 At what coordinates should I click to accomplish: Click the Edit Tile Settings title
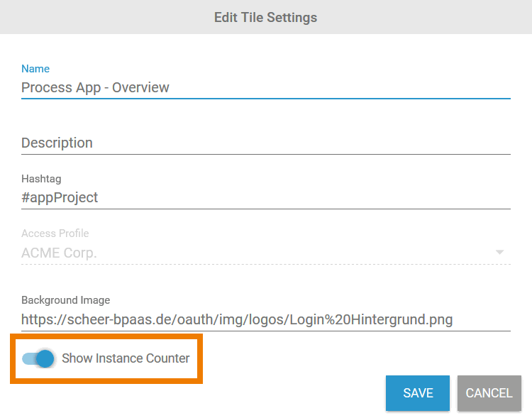265,17
